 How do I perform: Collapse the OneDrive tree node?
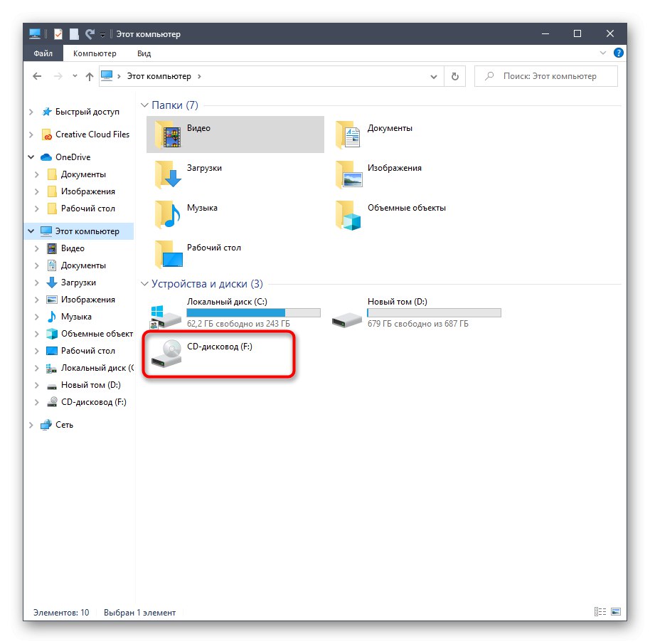coord(31,157)
